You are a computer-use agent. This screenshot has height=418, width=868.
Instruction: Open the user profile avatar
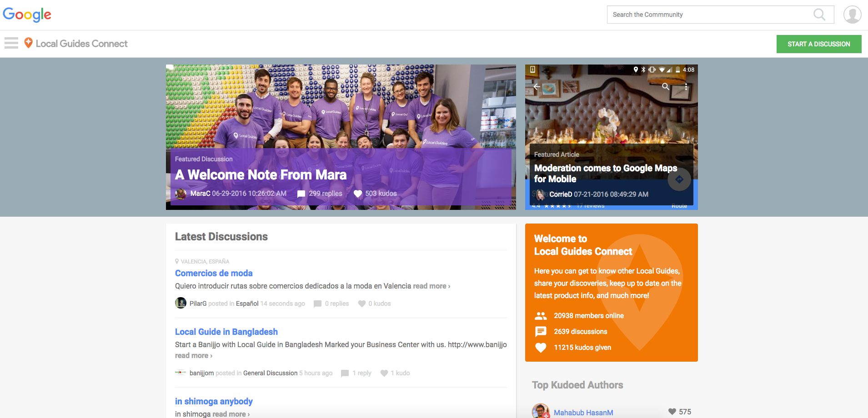click(x=852, y=15)
